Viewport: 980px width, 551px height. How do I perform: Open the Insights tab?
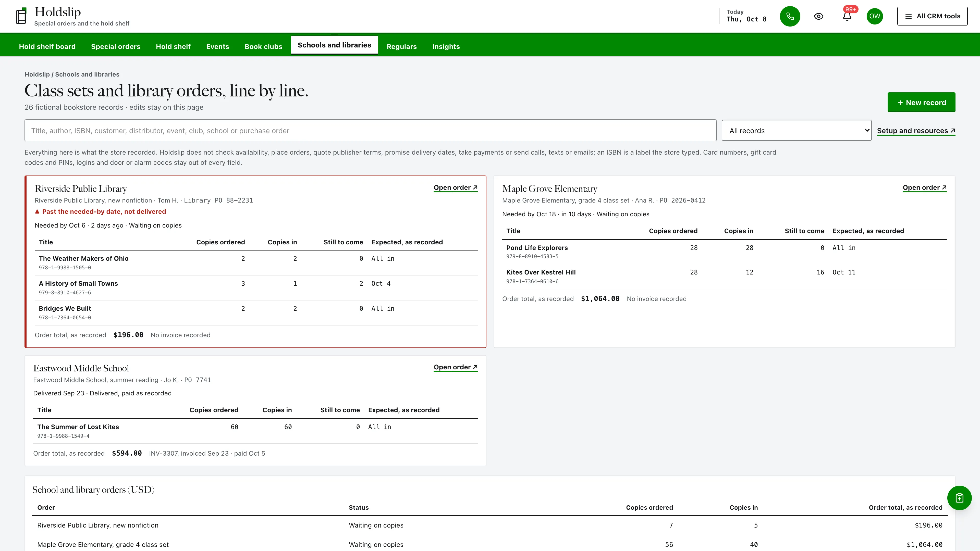[x=446, y=46]
